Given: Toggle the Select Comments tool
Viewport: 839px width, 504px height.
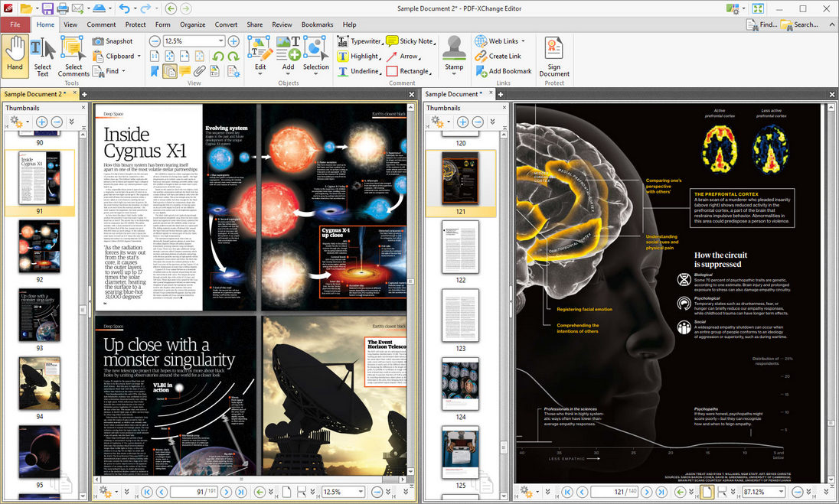Looking at the screenshot, I should (73, 54).
